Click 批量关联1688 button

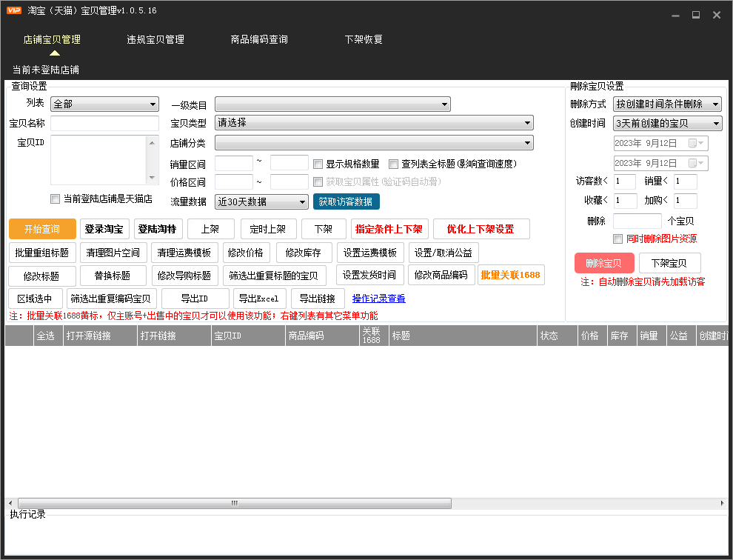tap(511, 275)
